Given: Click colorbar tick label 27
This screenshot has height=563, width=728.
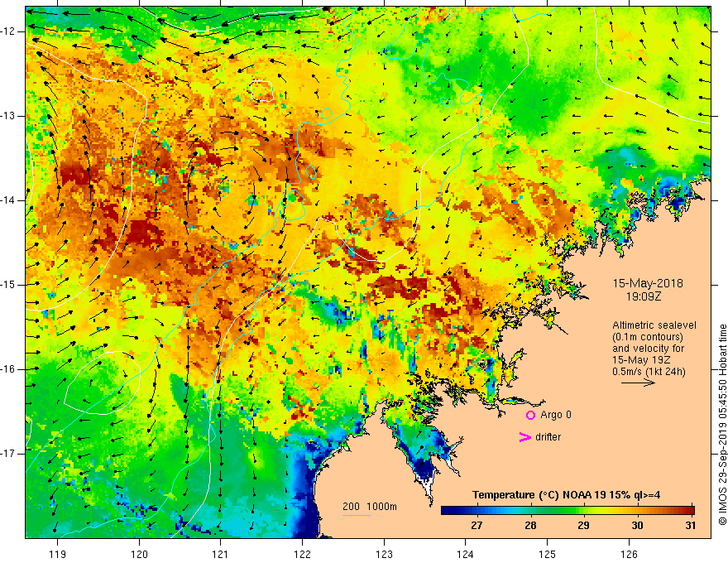Looking at the screenshot, I should 477,526.
